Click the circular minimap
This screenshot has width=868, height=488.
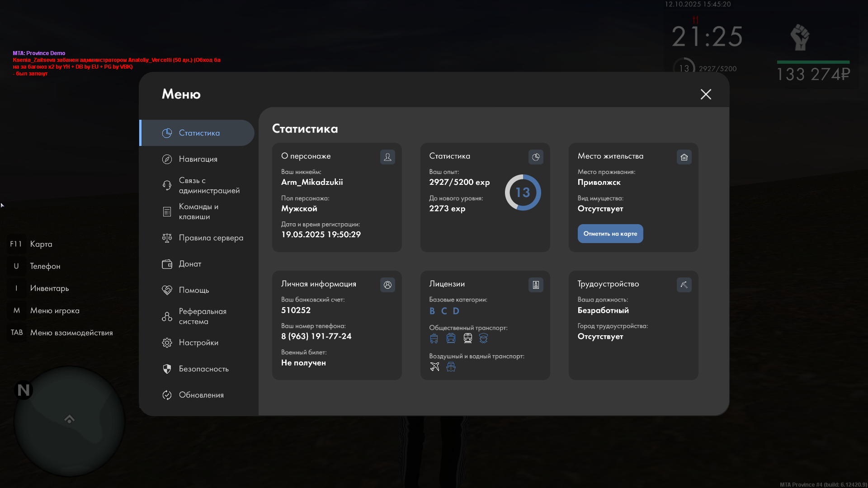click(69, 421)
